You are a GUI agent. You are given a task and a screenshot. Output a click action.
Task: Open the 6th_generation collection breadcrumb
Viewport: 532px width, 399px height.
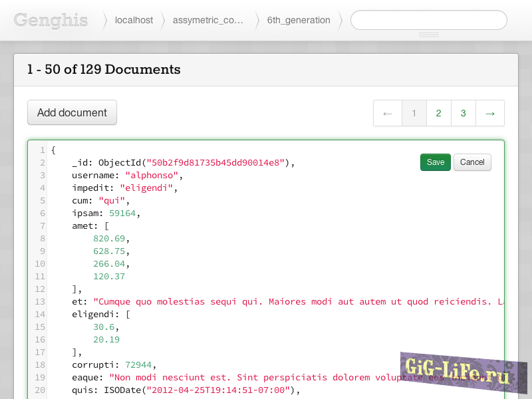pyautogui.click(x=299, y=20)
